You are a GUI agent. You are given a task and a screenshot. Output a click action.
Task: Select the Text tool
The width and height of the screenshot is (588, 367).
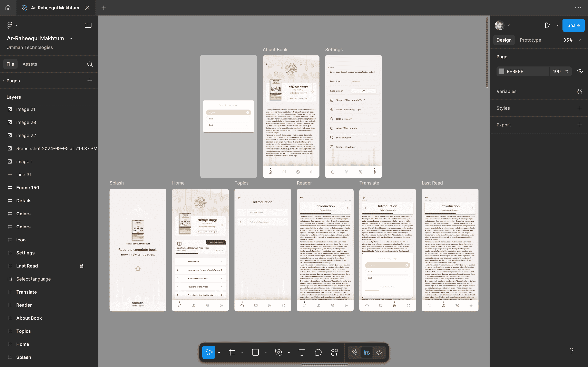(x=302, y=352)
